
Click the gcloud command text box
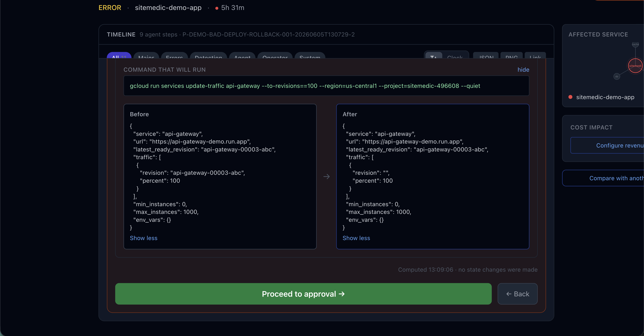(326, 86)
